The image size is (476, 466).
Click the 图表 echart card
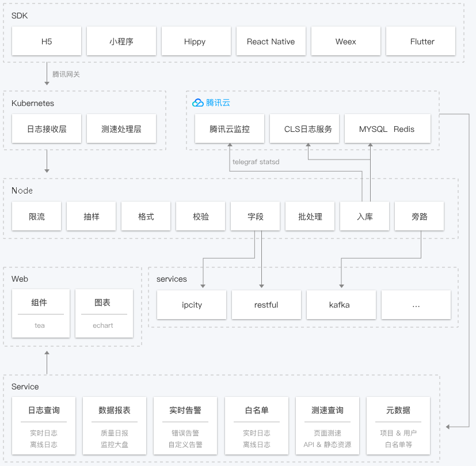coord(104,313)
